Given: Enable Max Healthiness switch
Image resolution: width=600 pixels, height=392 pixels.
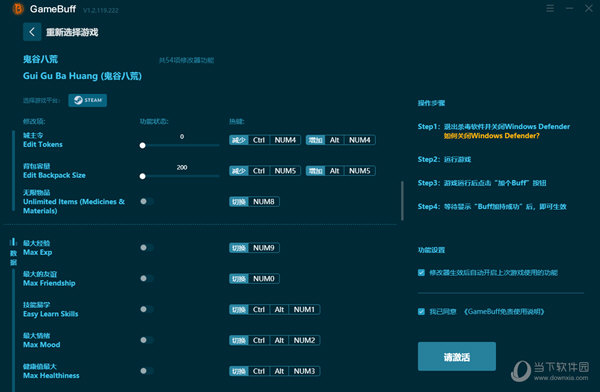Looking at the screenshot, I should (147, 371).
